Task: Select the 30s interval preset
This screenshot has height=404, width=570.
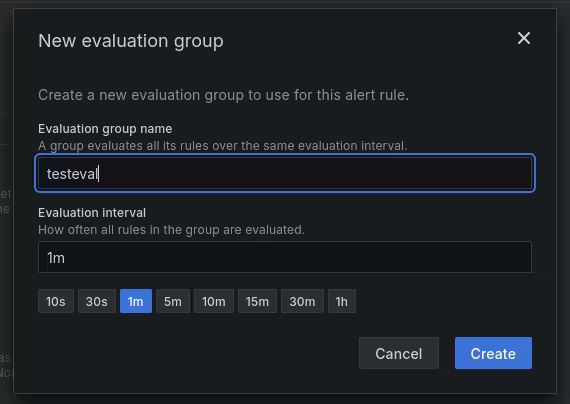Action: pos(97,301)
